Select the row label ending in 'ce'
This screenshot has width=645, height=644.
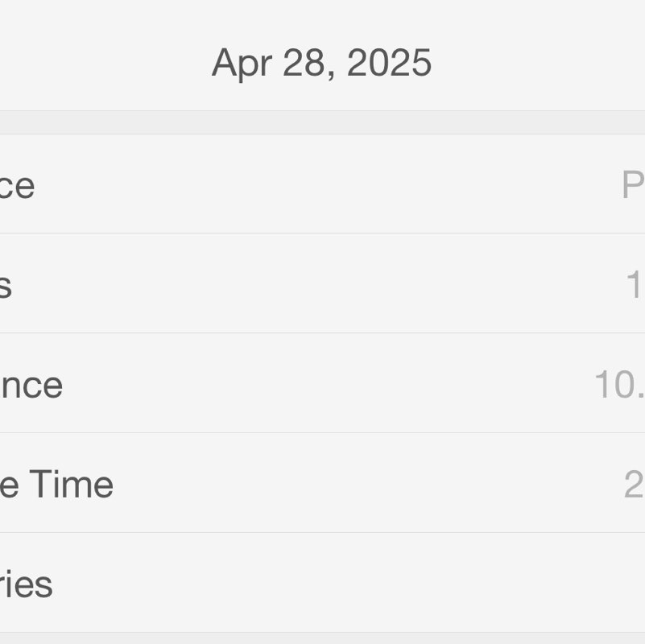[16, 185]
